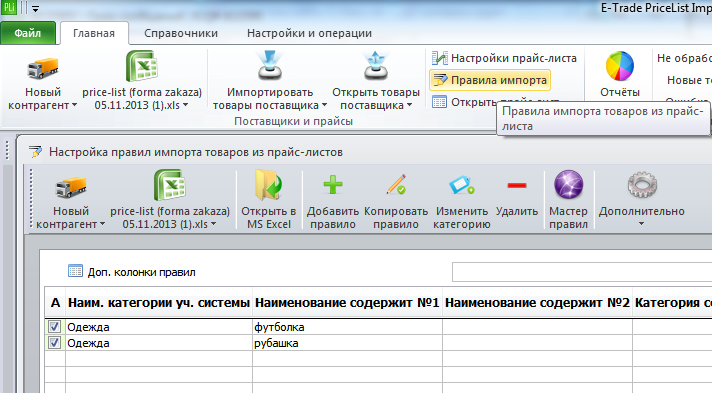Select the Одежда cell in рубашка row
Screen dimensions: 712x393
159,343
